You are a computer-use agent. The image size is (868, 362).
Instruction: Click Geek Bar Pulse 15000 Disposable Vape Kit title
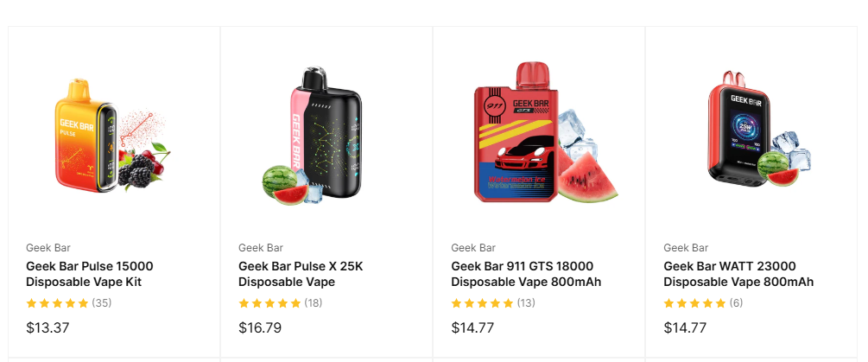coord(90,274)
